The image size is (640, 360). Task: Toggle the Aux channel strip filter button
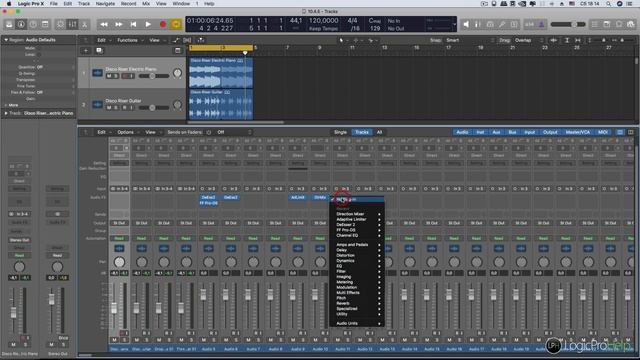coord(496,132)
